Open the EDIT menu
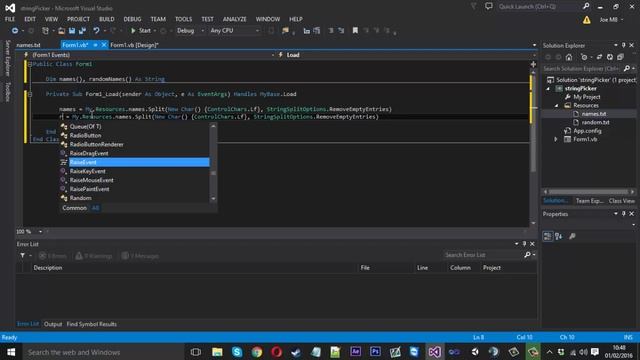 pyautogui.click(x=30, y=19)
